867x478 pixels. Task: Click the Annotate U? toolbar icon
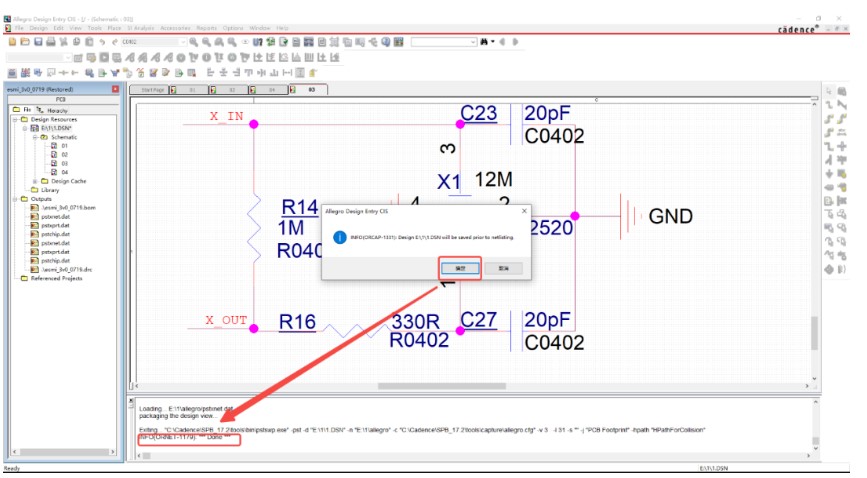pyautogui.click(x=258, y=42)
